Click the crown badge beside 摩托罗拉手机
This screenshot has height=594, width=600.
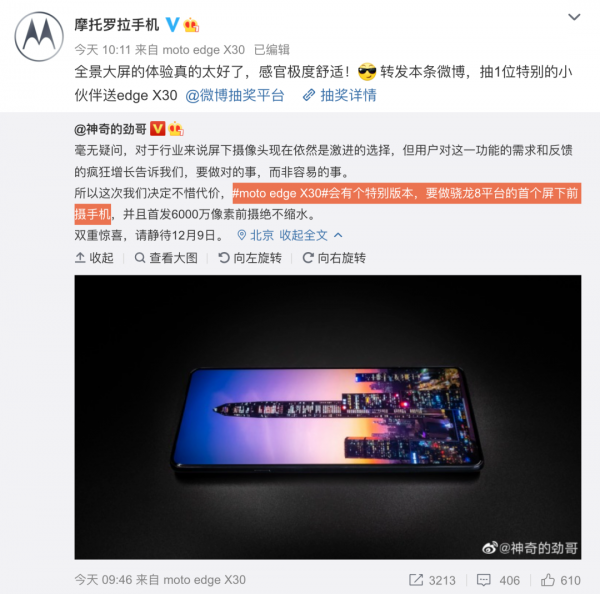[x=191, y=25]
